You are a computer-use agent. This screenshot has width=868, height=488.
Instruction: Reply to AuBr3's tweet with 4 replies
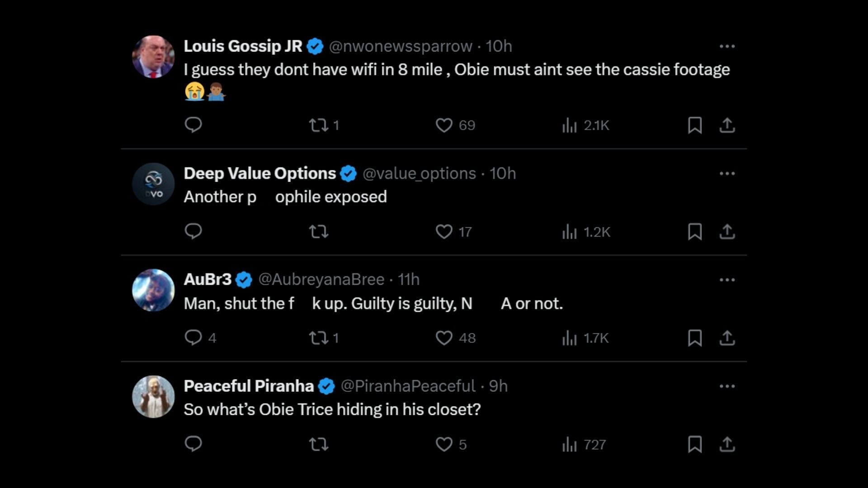(193, 338)
